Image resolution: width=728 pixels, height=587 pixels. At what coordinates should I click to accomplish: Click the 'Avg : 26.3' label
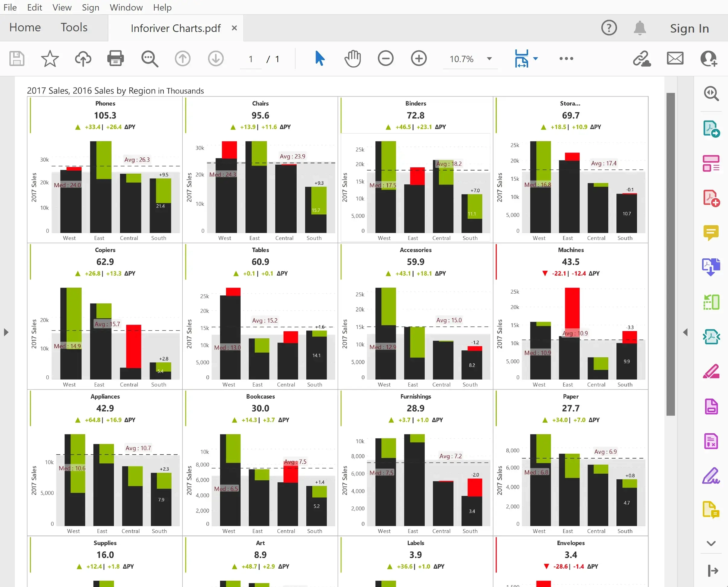coord(137,159)
